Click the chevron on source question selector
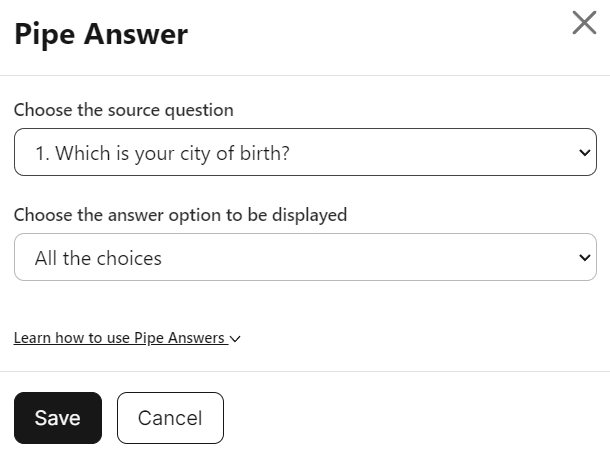This screenshot has width=610, height=455. coord(585,152)
